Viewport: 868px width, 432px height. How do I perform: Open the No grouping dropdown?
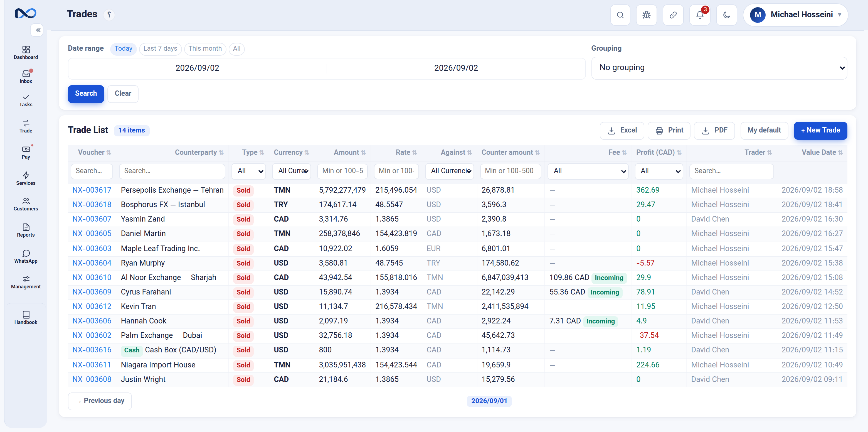719,68
